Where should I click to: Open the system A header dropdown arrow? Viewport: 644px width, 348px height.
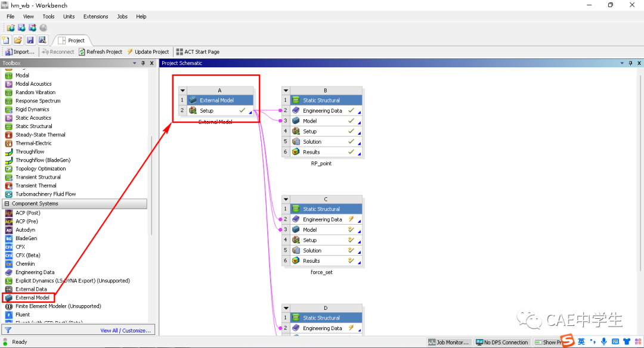pos(183,91)
